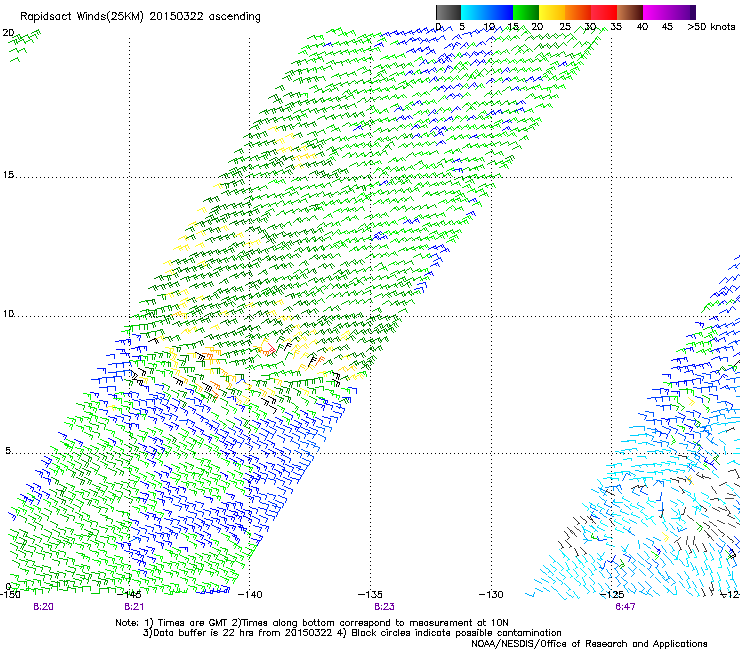This screenshot has width=740, height=650.
Task: Click latitude label 5 on left axis
Action: pyautogui.click(x=8, y=451)
